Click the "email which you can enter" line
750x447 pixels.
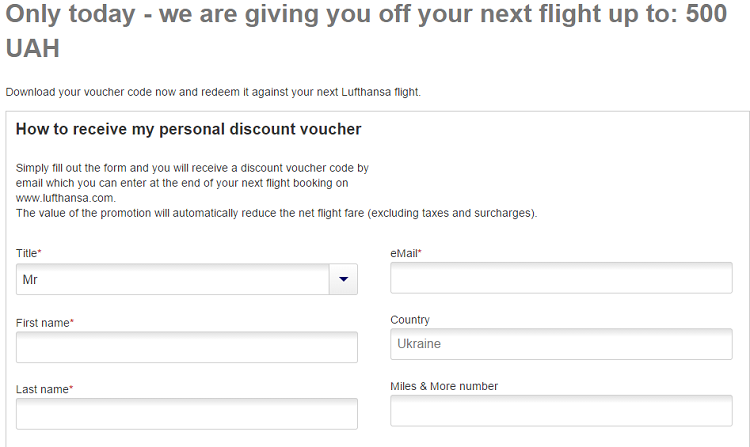point(182,183)
